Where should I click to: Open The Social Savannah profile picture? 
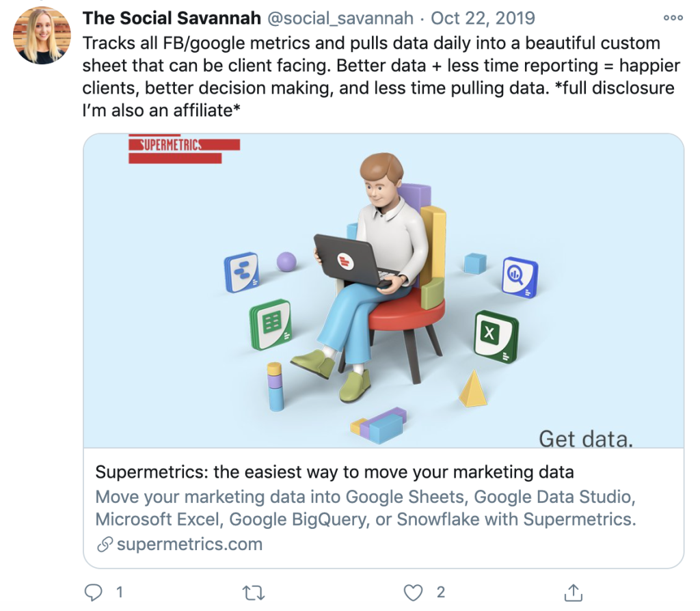[42, 36]
